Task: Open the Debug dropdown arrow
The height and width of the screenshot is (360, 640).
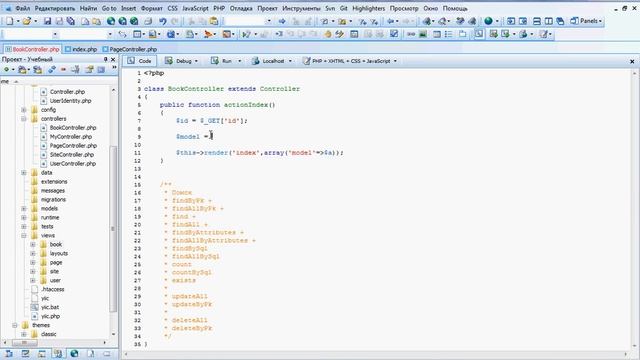Action: tap(196, 61)
